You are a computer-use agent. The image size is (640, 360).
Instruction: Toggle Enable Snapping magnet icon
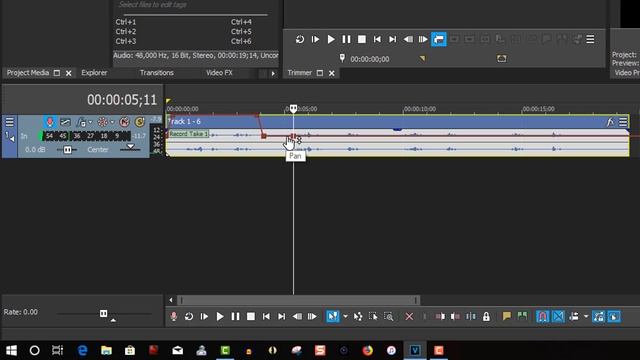pos(542,316)
